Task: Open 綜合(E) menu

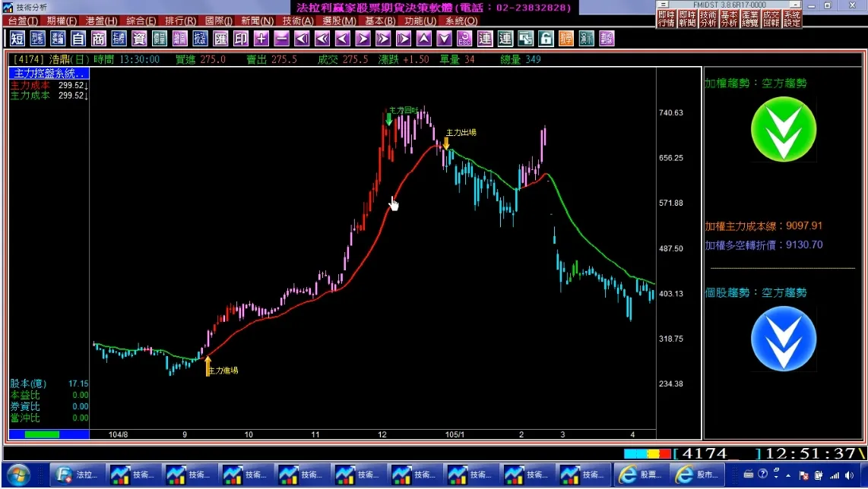Action: click(141, 21)
